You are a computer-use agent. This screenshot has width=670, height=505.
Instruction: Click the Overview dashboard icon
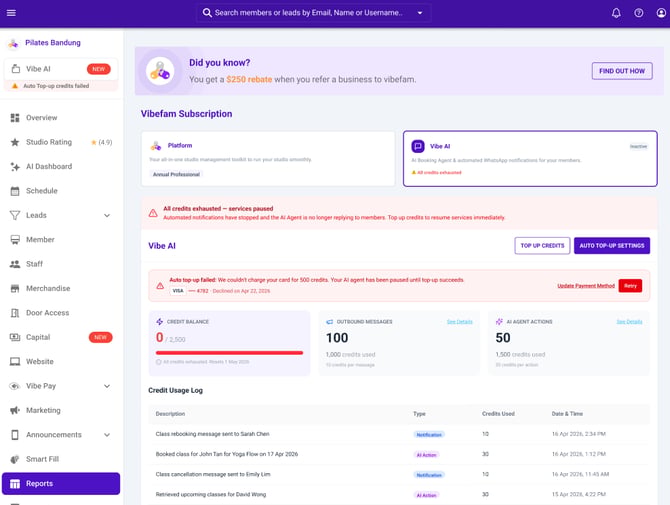pos(15,117)
